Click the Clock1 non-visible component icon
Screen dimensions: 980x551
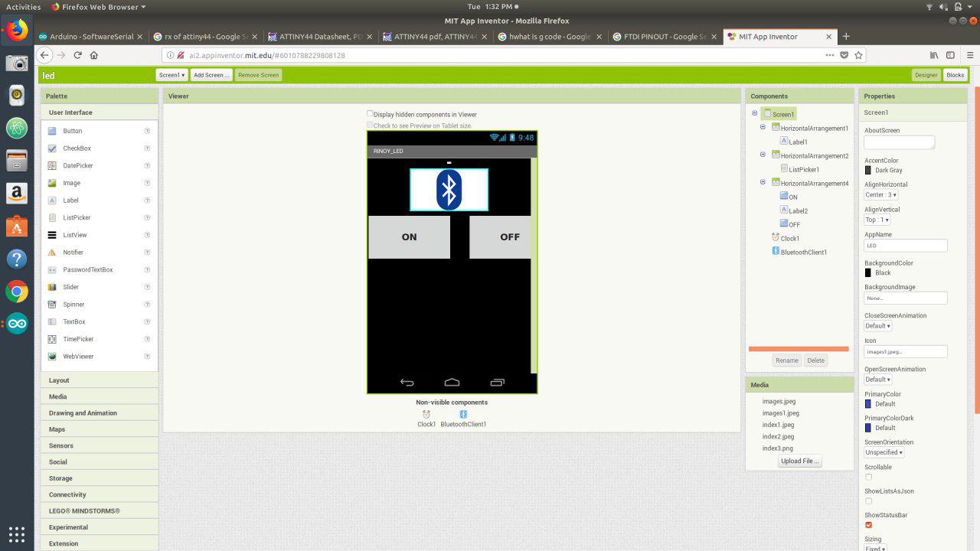tap(426, 414)
